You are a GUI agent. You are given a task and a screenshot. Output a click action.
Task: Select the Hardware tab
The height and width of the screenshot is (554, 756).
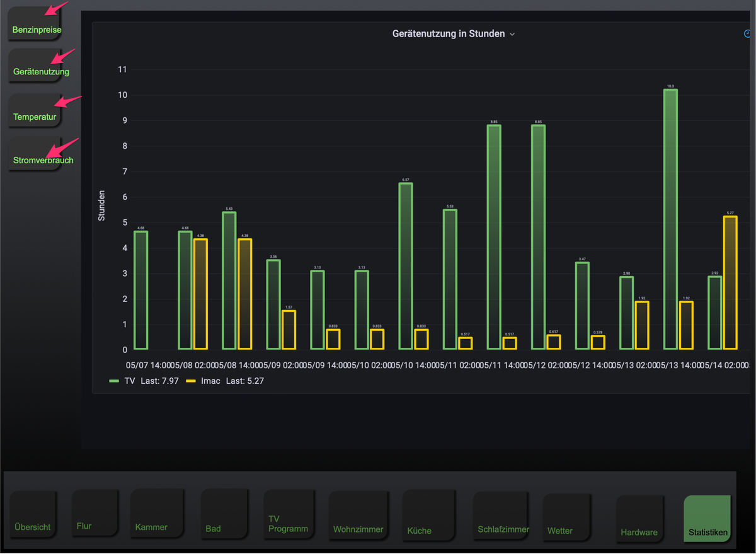pyautogui.click(x=640, y=518)
